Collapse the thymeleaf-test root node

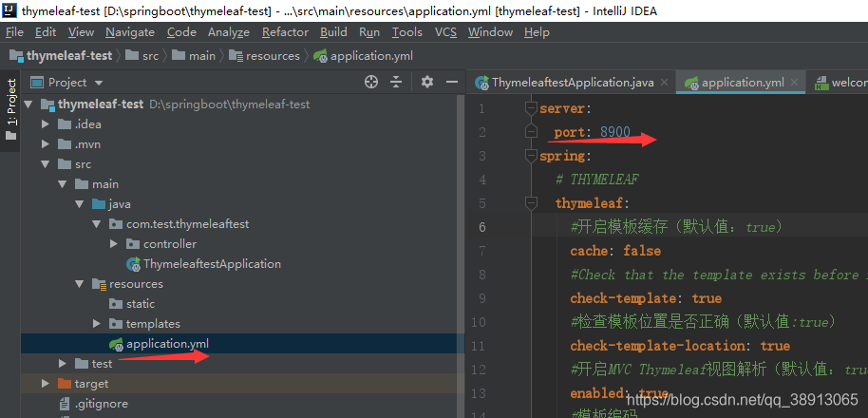pos(28,104)
